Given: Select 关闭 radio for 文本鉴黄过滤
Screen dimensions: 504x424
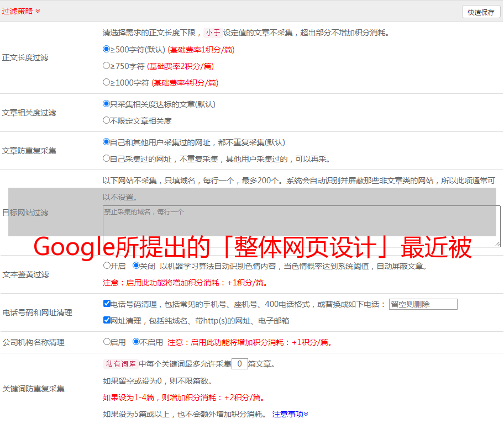Looking at the screenshot, I should [136, 266].
